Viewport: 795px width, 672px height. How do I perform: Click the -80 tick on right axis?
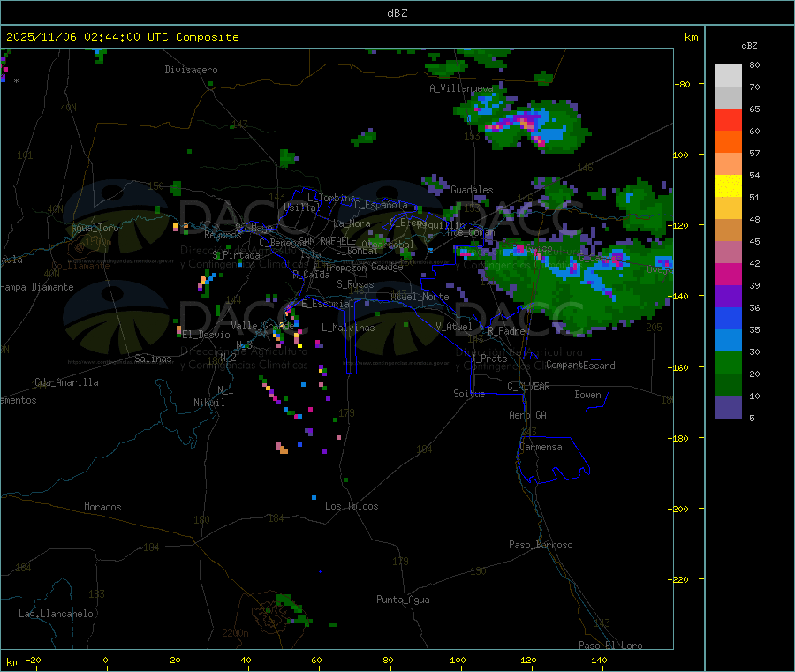click(682, 84)
